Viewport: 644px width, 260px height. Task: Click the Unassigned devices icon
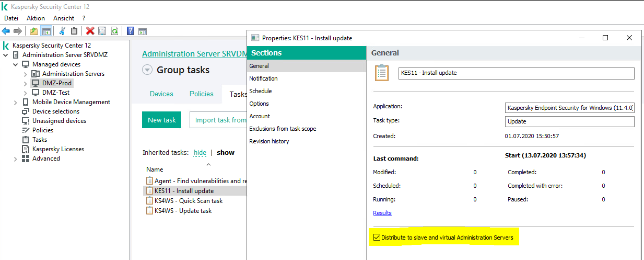26,121
